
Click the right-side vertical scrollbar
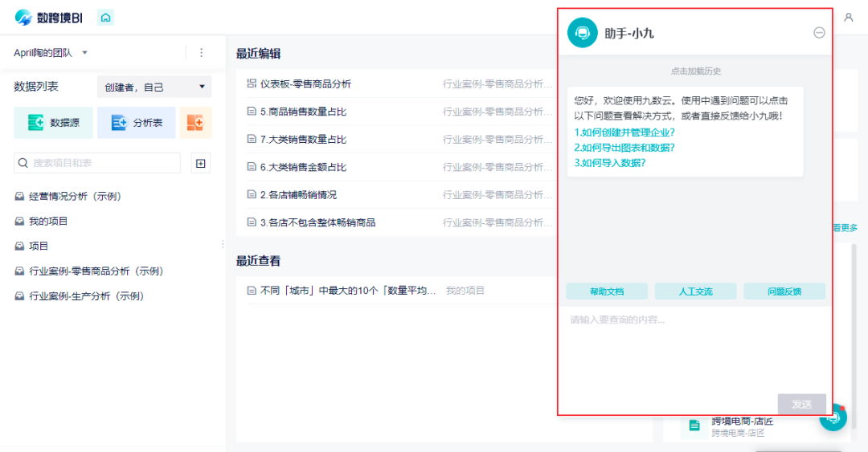click(x=854, y=335)
